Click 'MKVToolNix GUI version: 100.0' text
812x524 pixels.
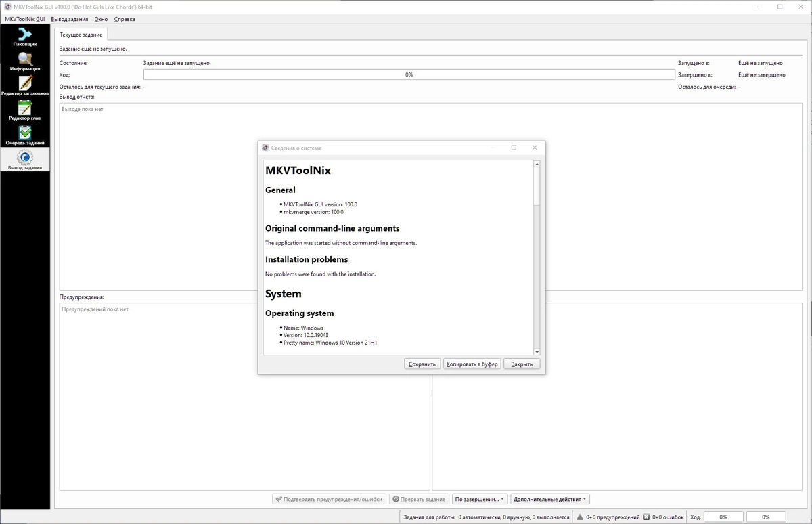(320, 204)
